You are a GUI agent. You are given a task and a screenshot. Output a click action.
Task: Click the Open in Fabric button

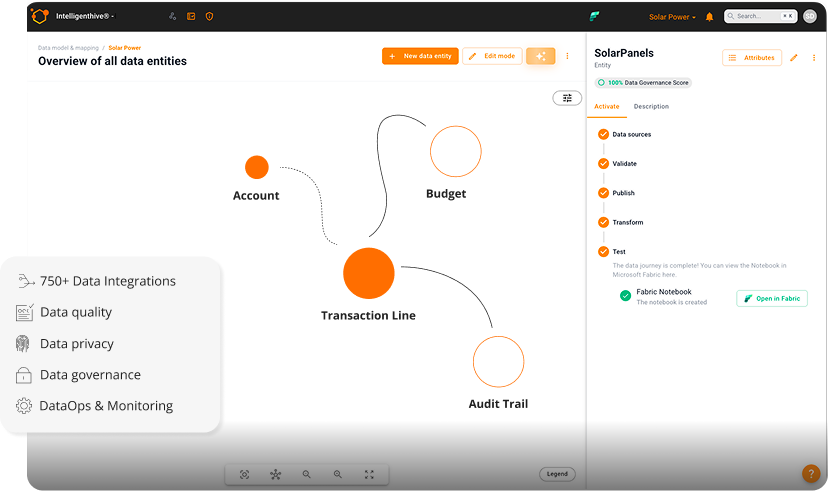pos(771,298)
